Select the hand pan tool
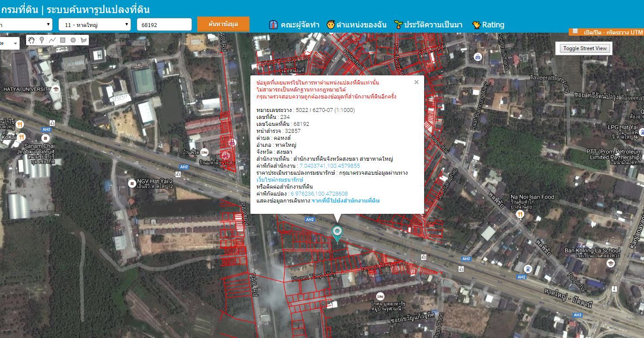 click(x=31, y=40)
